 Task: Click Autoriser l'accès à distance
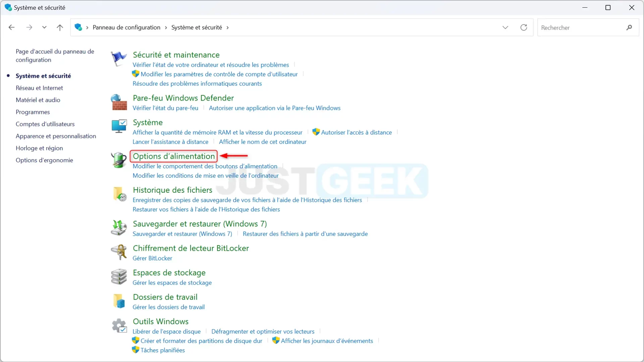click(356, 132)
